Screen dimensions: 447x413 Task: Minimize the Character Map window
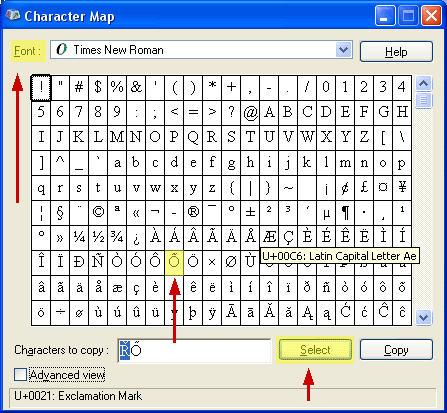tap(385, 15)
